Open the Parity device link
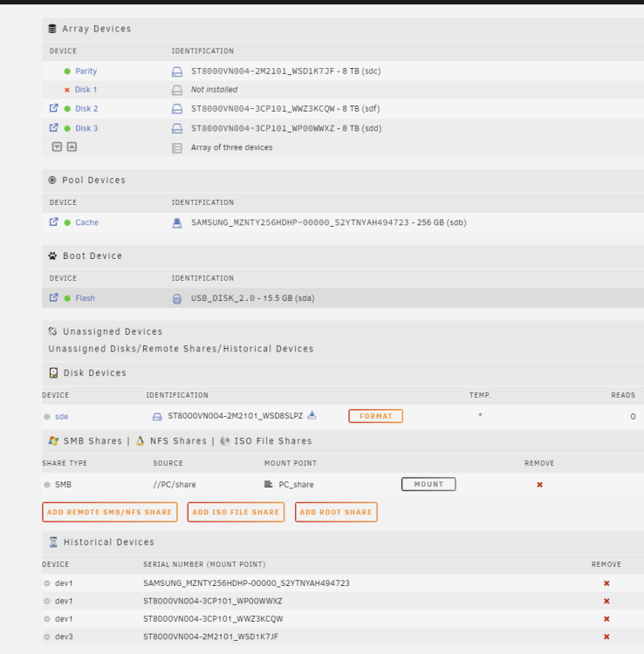Screen dimensions: 644x654 (x=86, y=71)
